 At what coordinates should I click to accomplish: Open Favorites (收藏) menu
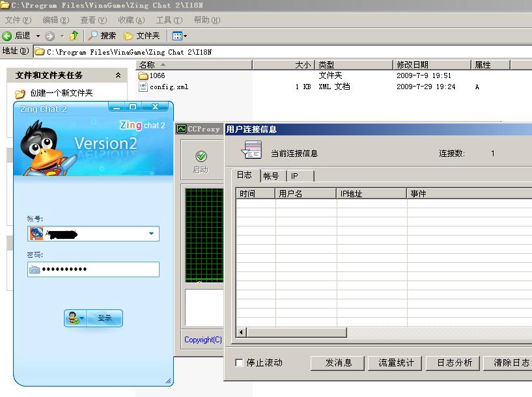(x=132, y=20)
